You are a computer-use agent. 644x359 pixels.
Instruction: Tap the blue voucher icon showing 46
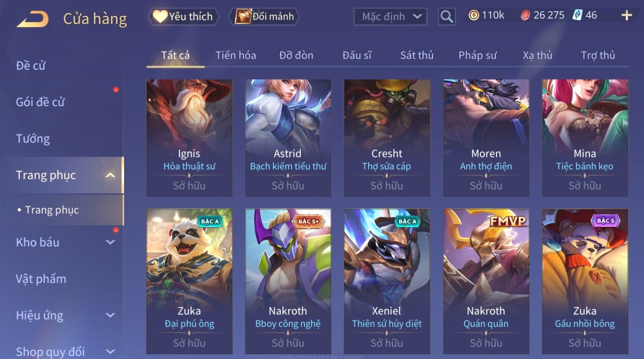[x=578, y=15]
